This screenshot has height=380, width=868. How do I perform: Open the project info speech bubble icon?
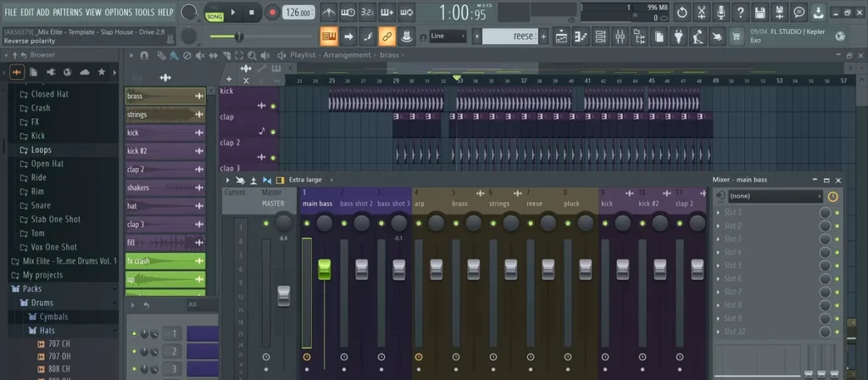coord(798,12)
